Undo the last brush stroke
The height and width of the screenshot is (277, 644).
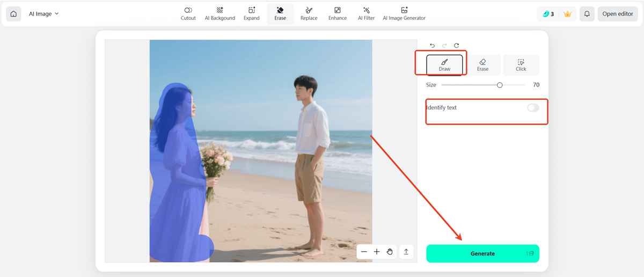point(433,46)
